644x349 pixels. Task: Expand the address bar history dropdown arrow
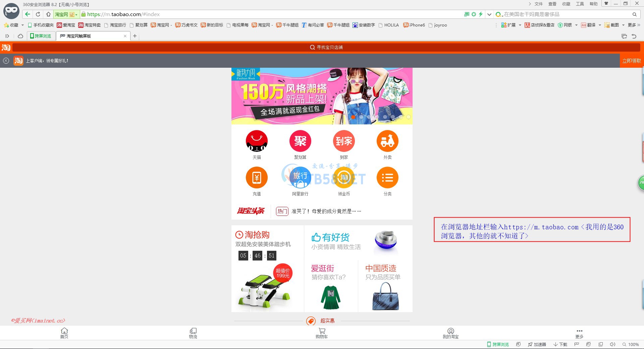[489, 14]
